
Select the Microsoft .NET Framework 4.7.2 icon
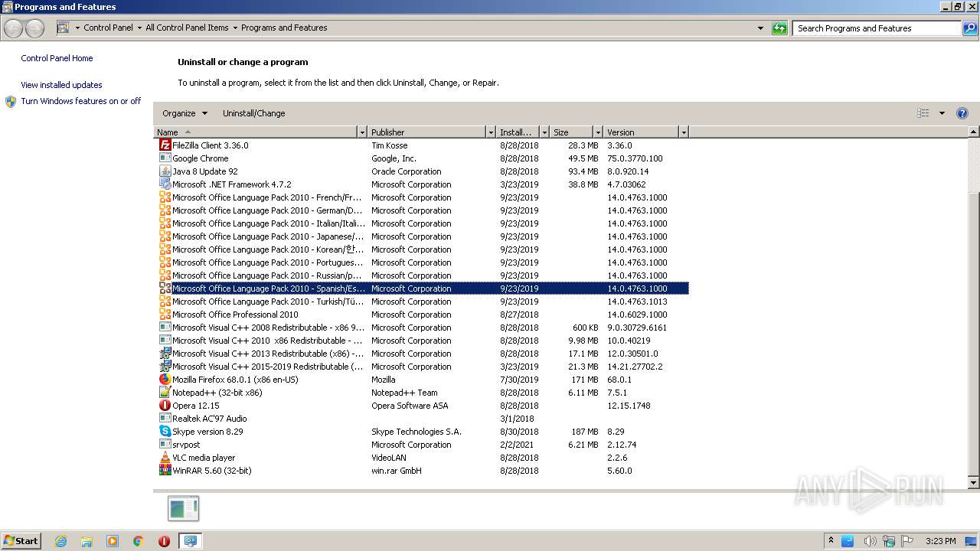(165, 184)
